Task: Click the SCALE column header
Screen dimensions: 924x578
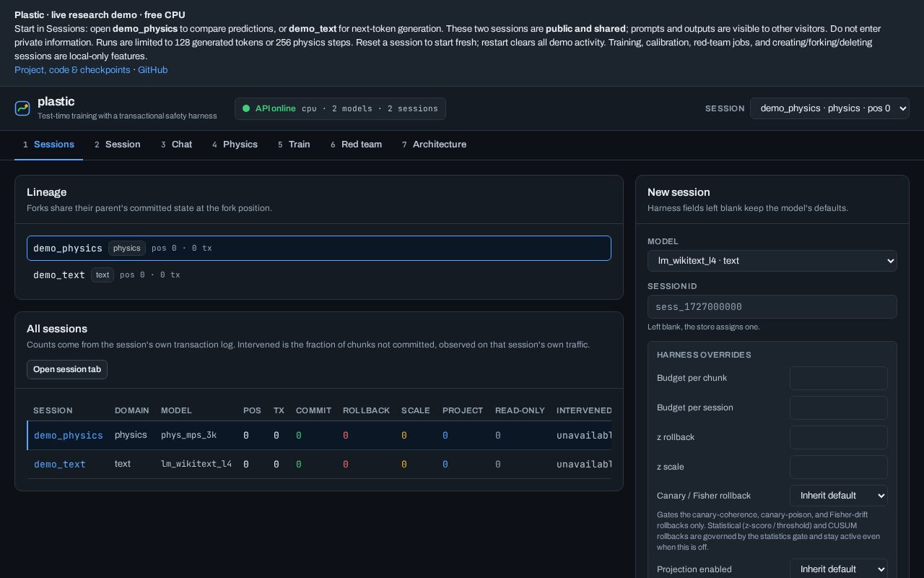Action: pos(416,410)
